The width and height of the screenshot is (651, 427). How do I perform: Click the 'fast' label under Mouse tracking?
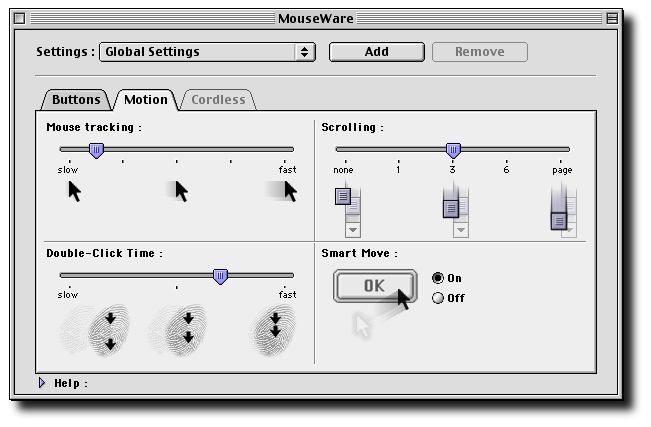pyautogui.click(x=287, y=169)
